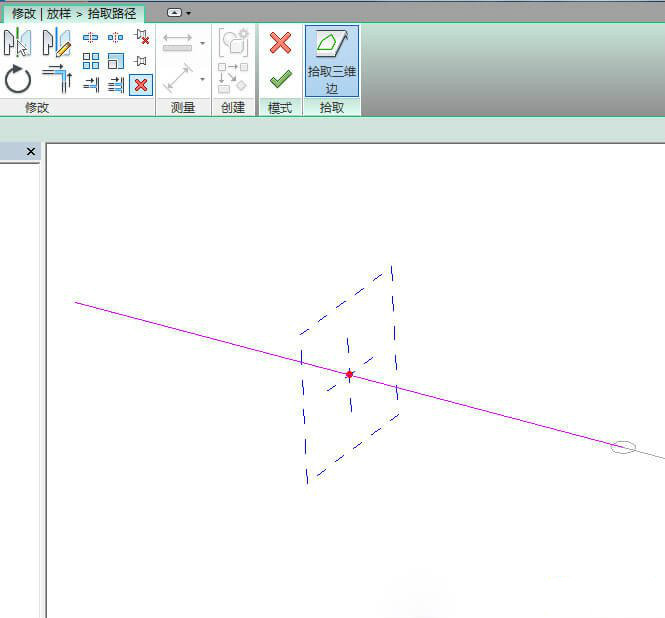This screenshot has width=665, height=618.
Task: Click the red sweep origin point
Action: pos(349,375)
